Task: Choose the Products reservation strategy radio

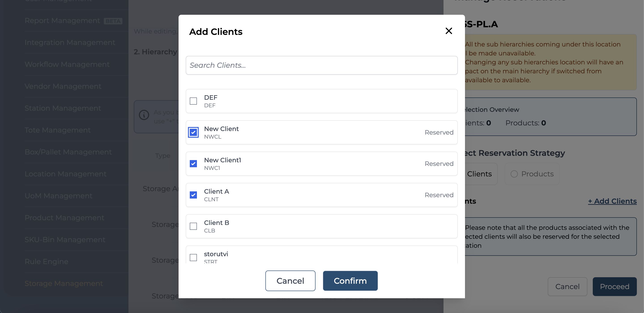Action: (514, 174)
